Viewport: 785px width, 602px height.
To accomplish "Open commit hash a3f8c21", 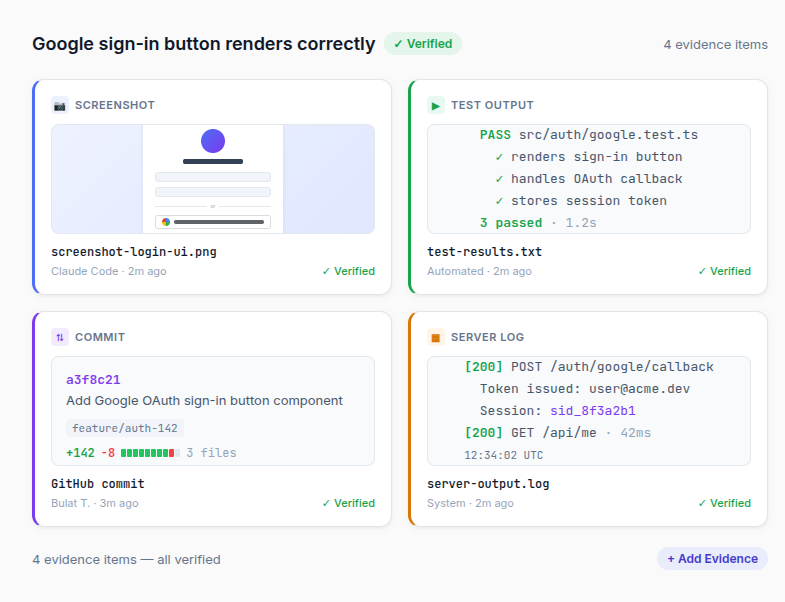I will pyautogui.click(x=93, y=380).
